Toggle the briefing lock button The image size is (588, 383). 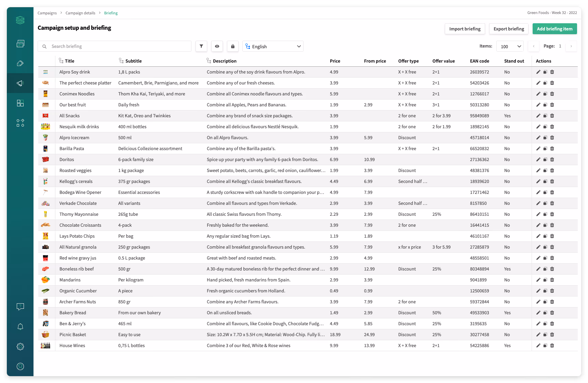[233, 46]
